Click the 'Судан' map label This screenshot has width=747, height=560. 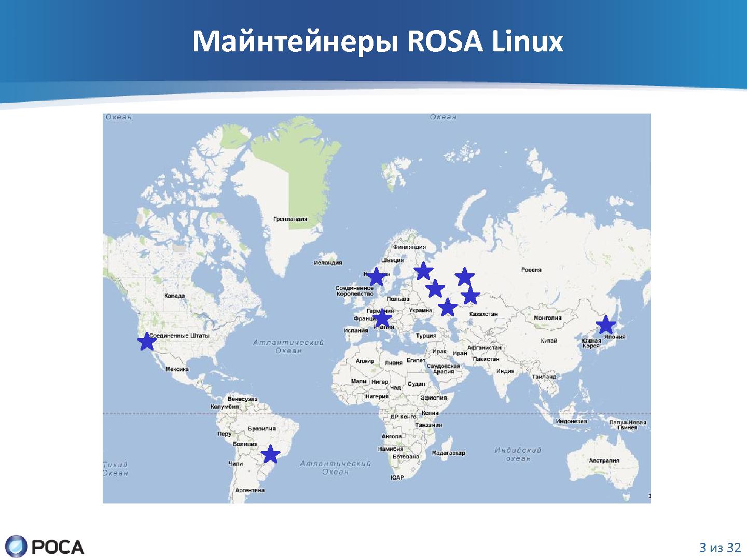coord(417,384)
